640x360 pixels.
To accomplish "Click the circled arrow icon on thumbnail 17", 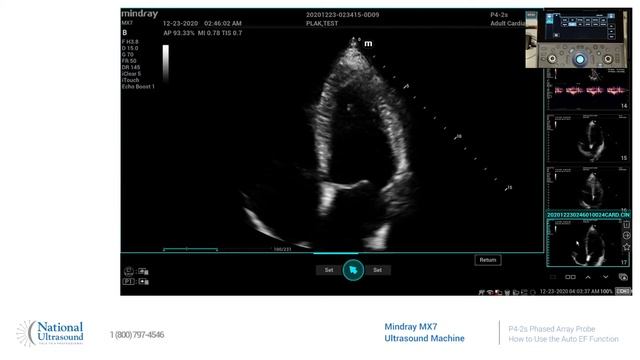I will [626, 236].
